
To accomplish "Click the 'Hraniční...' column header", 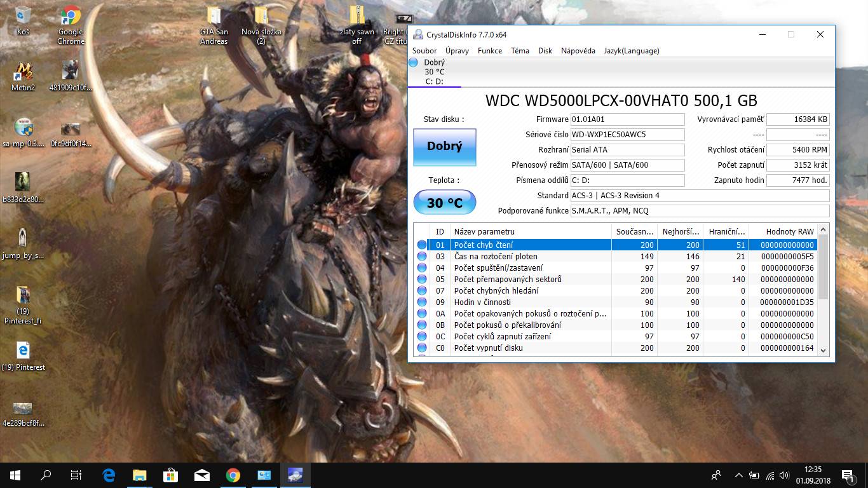I will pos(726,231).
